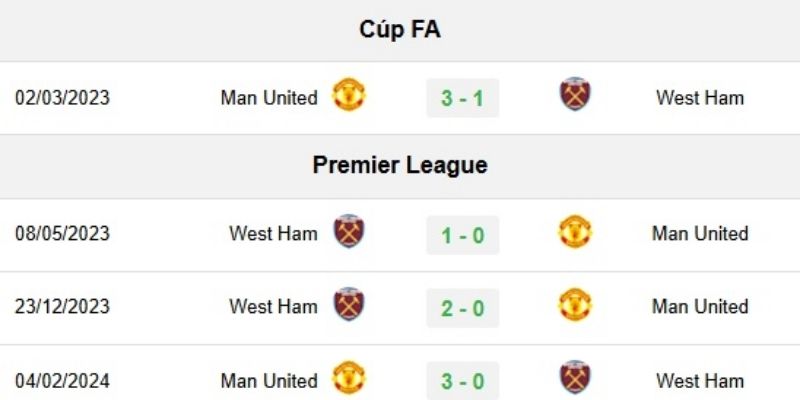800x400 pixels.
Task: Click West Ham home team name on 08/05/2023
Action: [273, 234]
